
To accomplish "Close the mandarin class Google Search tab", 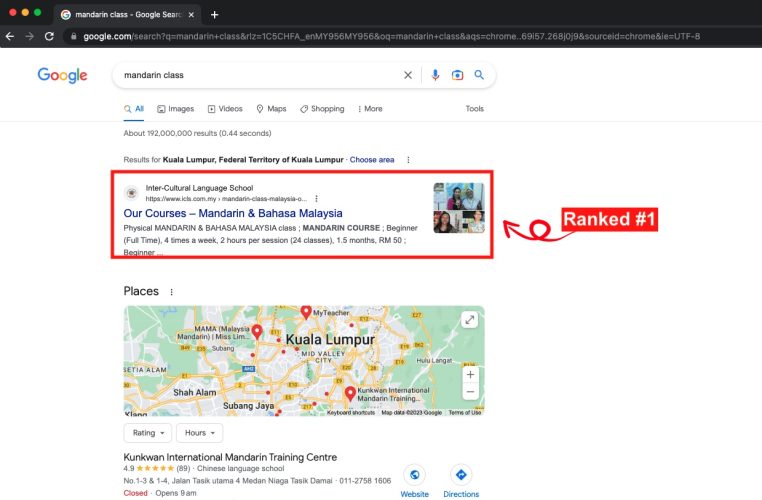I will 191,15.
